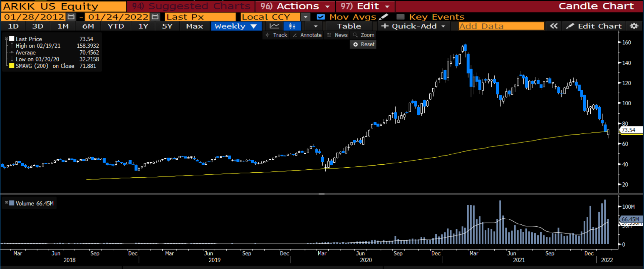Reset the chart zoom
Viewport: 644px width, 269px height.
(363, 44)
